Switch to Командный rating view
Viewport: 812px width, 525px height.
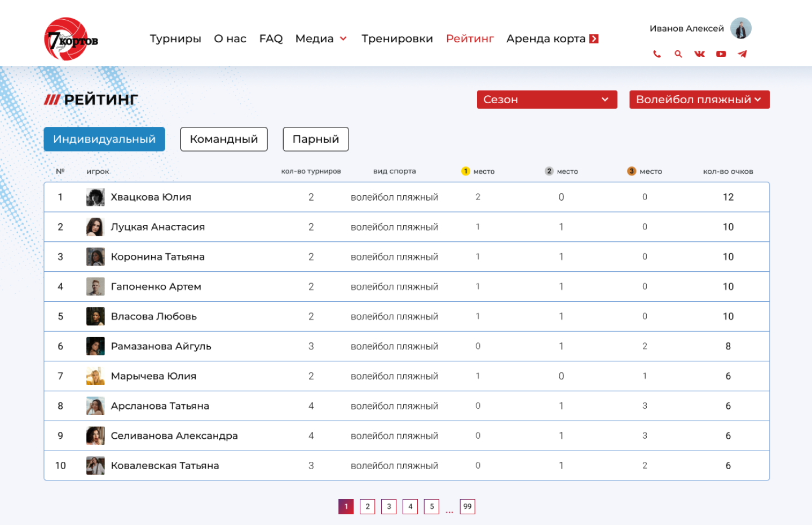(224, 139)
